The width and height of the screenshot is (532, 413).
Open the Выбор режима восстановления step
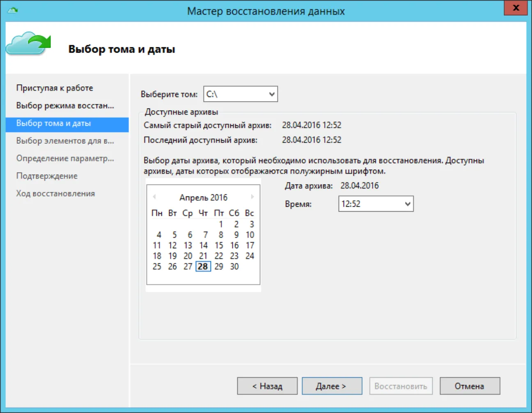click(x=65, y=106)
